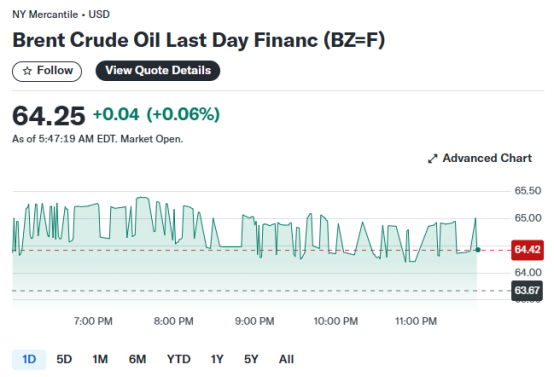Click the chart at 11:00 PM marker

point(416,321)
